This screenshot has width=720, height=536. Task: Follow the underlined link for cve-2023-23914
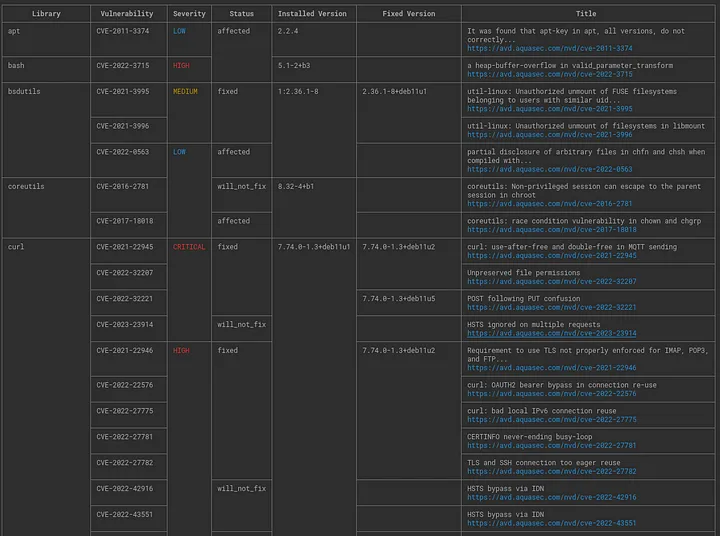551,333
